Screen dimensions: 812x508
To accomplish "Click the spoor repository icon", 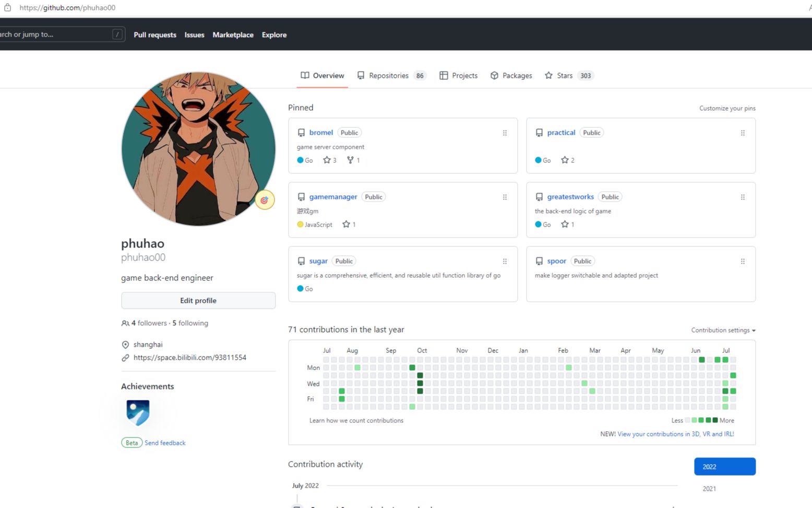I will coord(539,261).
